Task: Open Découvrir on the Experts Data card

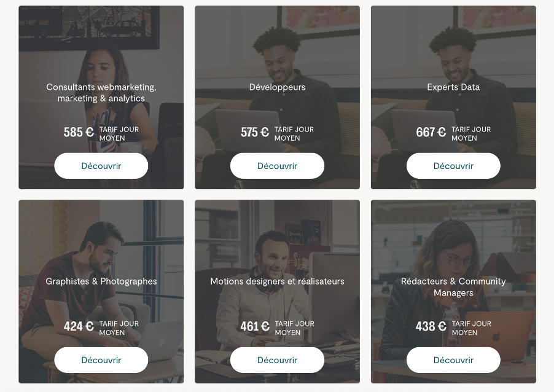Action: (x=453, y=166)
